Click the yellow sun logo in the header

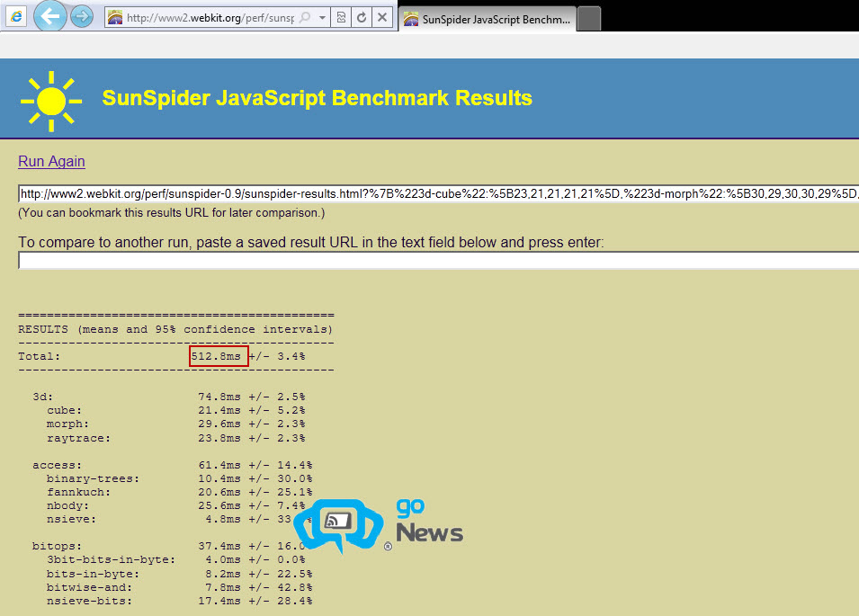pos(51,102)
